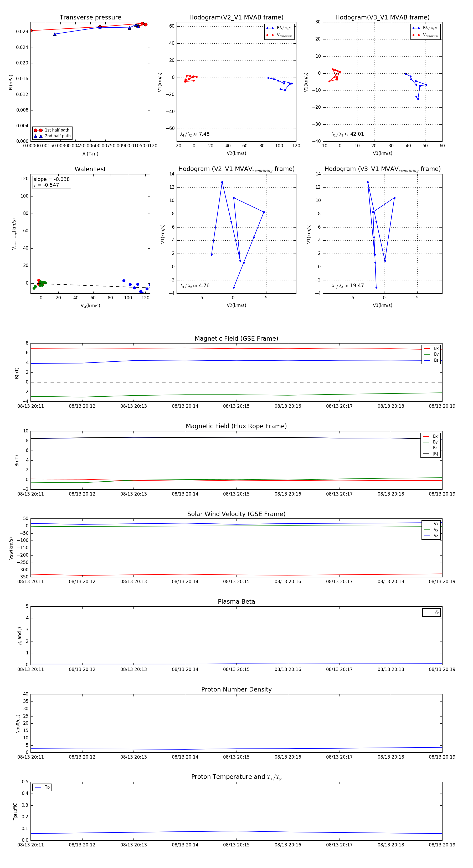Click the 'Solar Wind Velocity (GSE Frame)' title
Image resolution: width=473 pixels, height=868 pixels.
[x=236, y=514]
